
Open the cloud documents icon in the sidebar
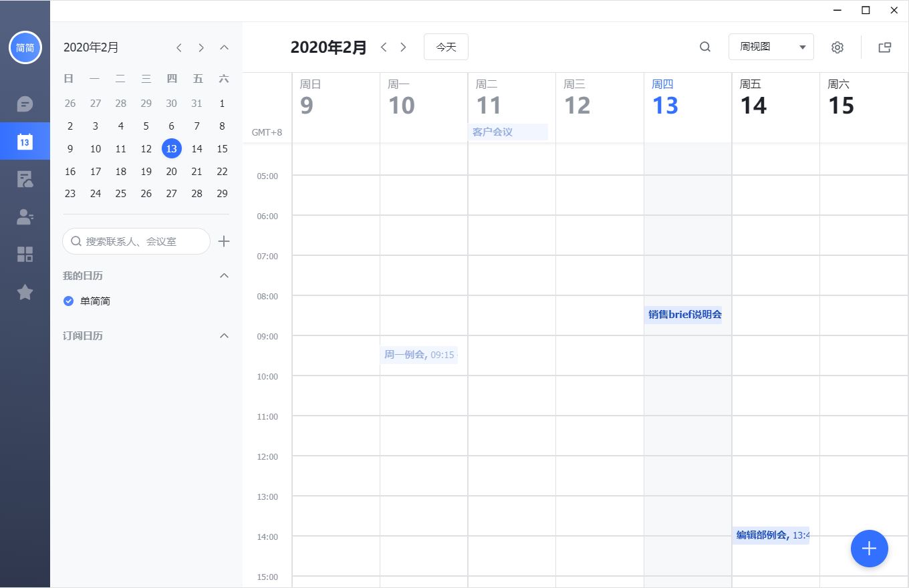[x=25, y=179]
